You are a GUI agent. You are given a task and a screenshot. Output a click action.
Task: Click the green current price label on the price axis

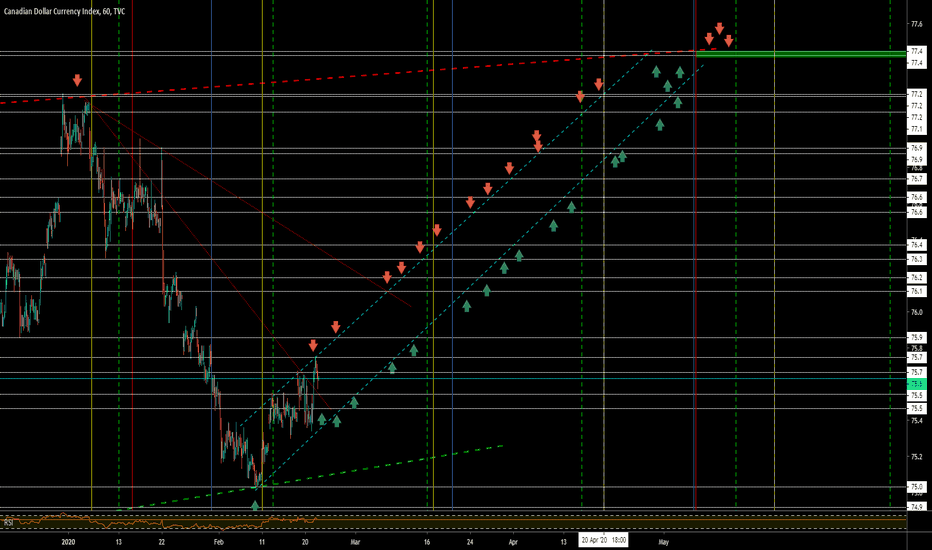pyautogui.click(x=917, y=384)
